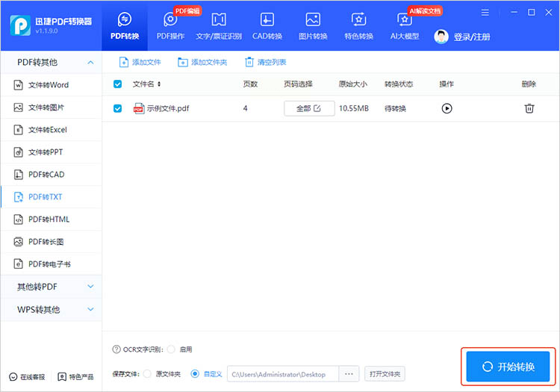The height and width of the screenshot is (392, 560).
Task: Toggle the select-all checkbox in header
Action: point(117,84)
